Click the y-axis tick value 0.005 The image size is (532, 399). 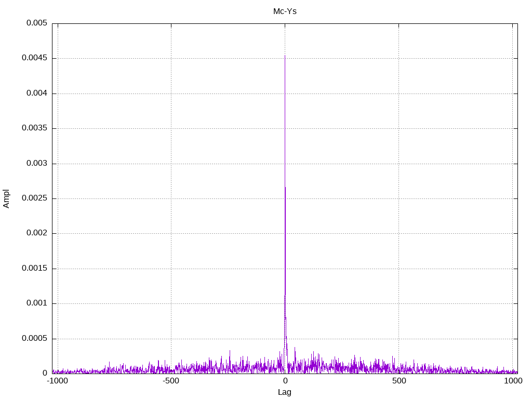tap(37, 23)
